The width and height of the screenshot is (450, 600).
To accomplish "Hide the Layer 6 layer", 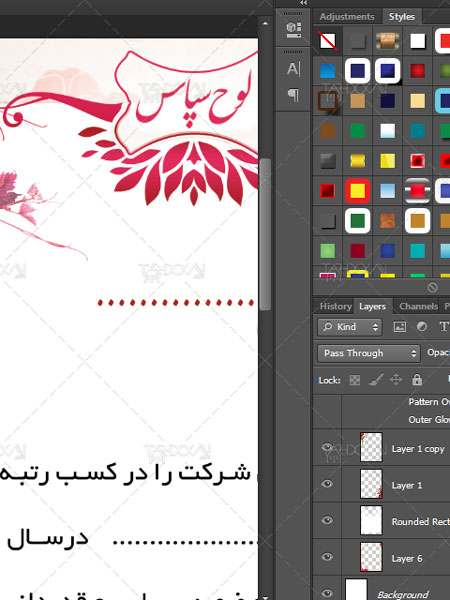I will [x=327, y=557].
